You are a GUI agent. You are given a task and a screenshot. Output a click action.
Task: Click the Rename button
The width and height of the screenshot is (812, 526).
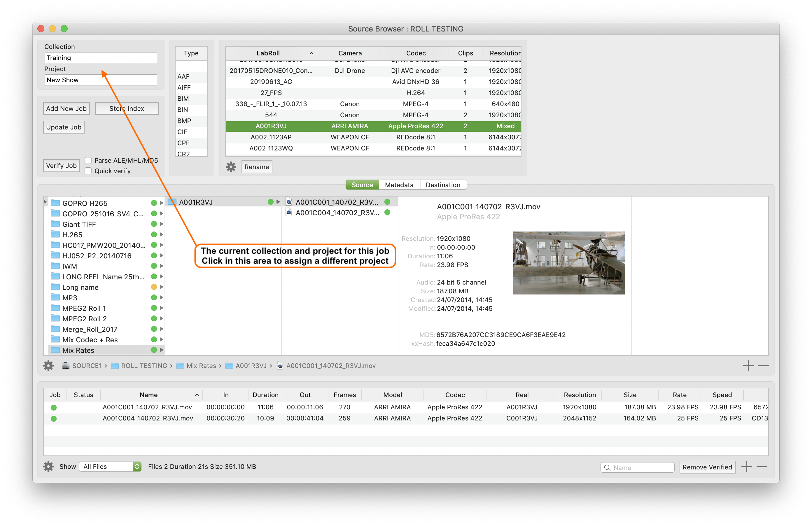pyautogui.click(x=257, y=167)
